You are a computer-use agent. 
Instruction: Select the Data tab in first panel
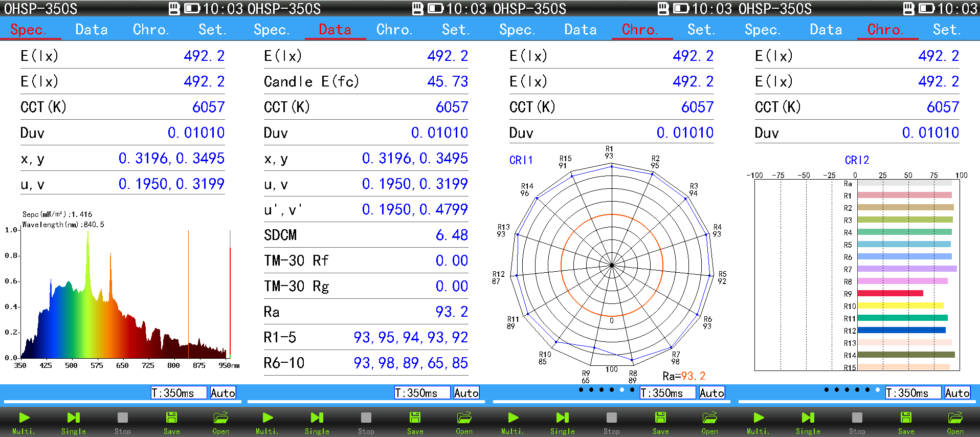[x=92, y=30]
